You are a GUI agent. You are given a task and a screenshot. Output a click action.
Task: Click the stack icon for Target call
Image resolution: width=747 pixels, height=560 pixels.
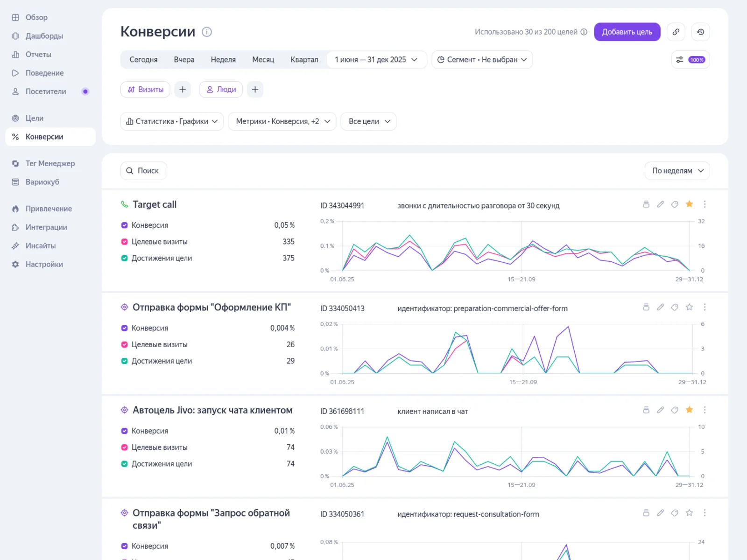pos(646,204)
